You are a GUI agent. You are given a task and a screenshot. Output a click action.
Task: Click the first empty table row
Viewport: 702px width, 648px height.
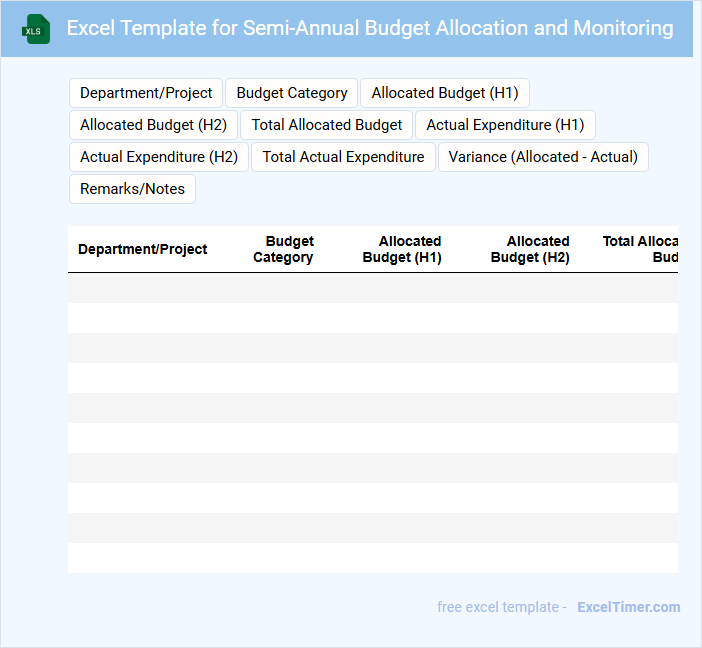click(x=372, y=288)
